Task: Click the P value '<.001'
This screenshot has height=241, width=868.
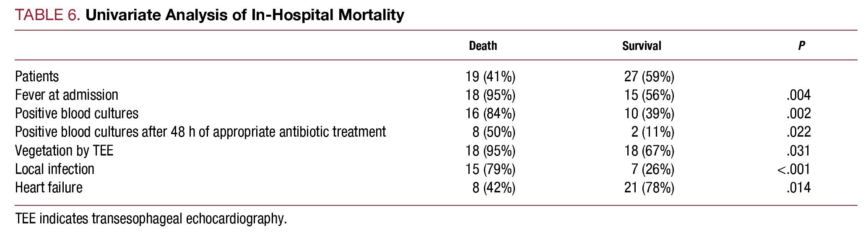Action: (793, 169)
